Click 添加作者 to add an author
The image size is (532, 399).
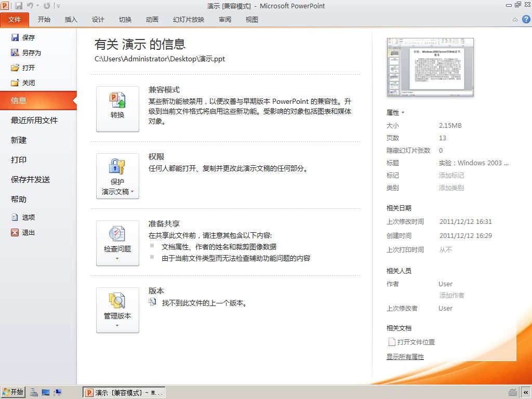(451, 296)
